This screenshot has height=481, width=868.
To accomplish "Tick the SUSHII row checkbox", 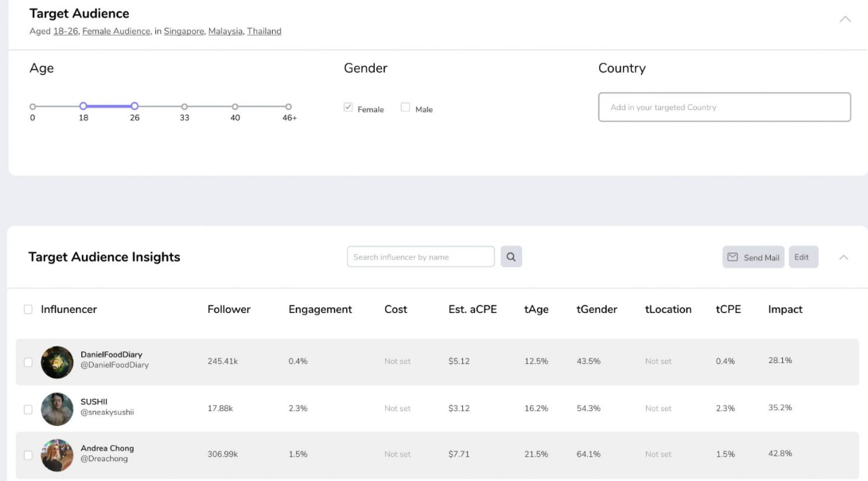I will (29, 409).
